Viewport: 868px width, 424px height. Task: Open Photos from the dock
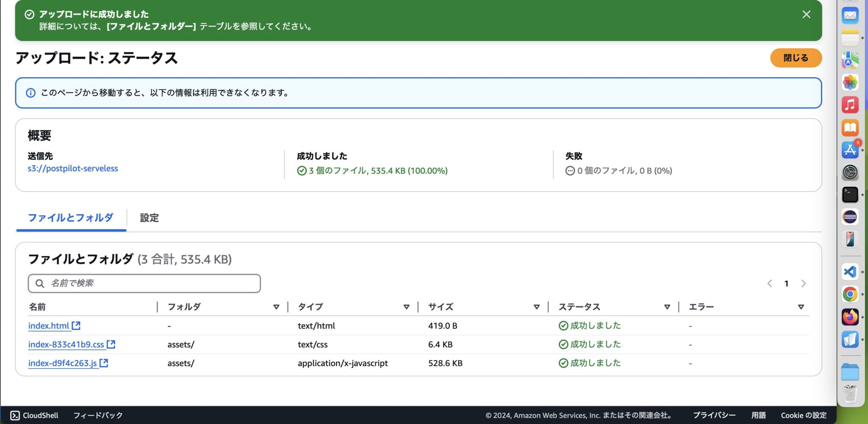(x=849, y=82)
